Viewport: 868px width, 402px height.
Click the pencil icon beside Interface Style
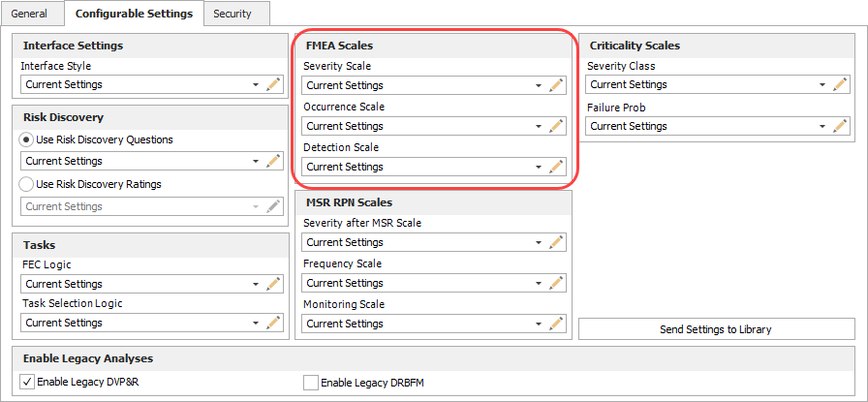click(273, 84)
